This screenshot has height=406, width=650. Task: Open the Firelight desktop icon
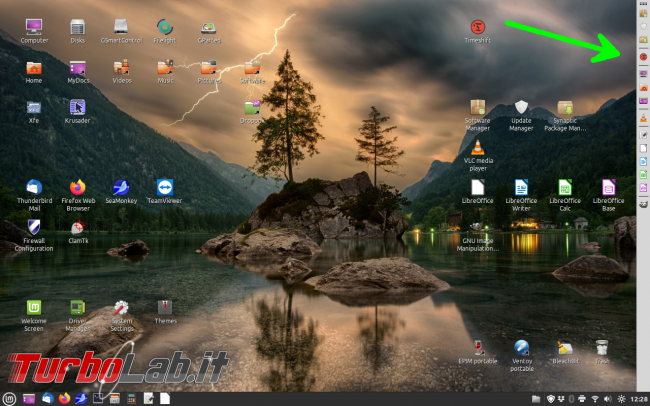coord(165,27)
